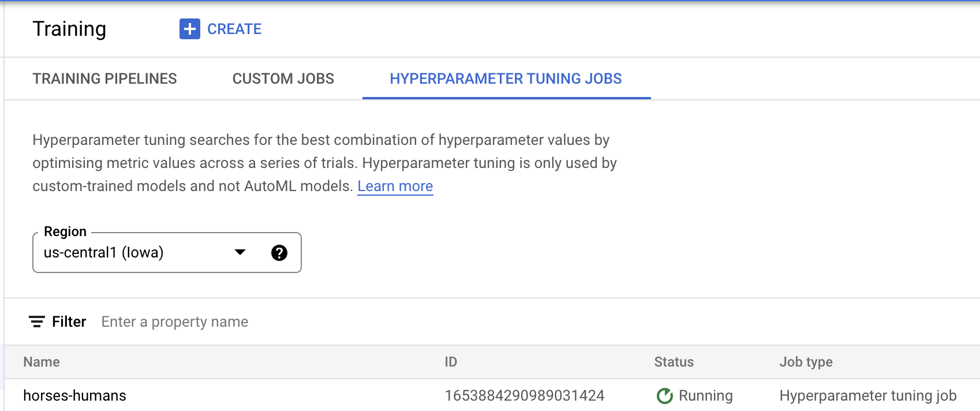980x411 pixels.
Task: Click the green Running status icon
Action: click(665, 395)
